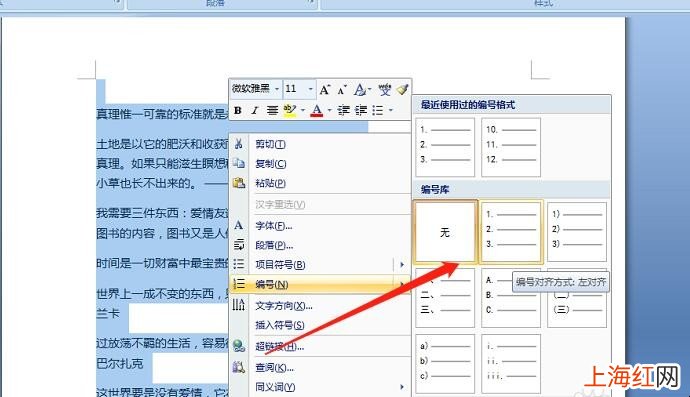Click the line starting 真理惟一可靠的标准

click(162, 114)
